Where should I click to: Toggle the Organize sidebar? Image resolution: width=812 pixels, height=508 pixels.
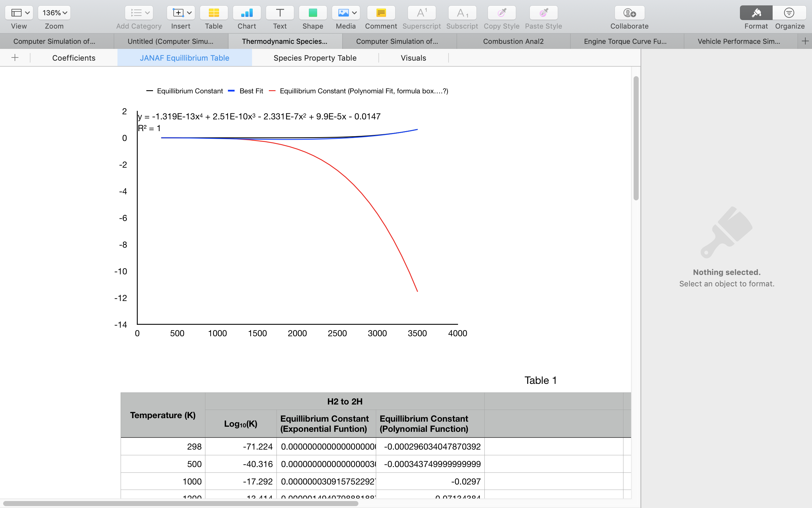789,13
